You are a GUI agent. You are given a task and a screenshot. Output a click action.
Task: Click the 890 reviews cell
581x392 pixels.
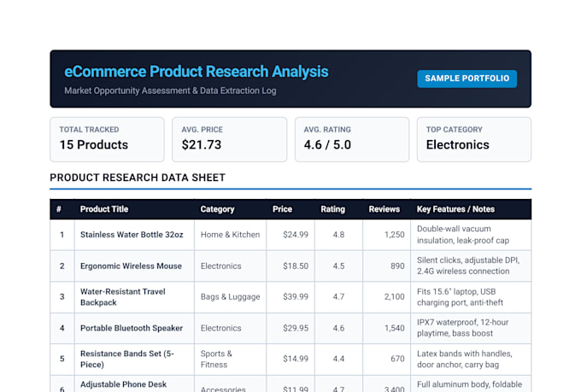coord(387,266)
